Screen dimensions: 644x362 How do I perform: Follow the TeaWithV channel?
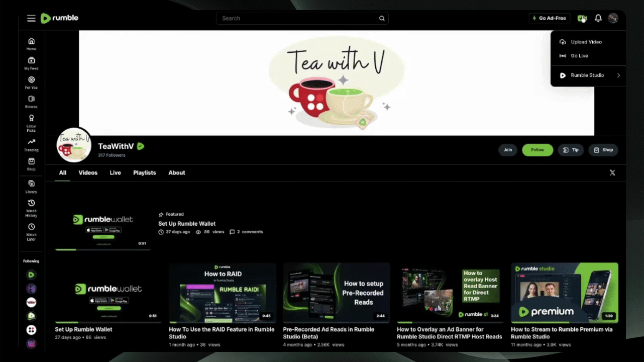coord(538,150)
